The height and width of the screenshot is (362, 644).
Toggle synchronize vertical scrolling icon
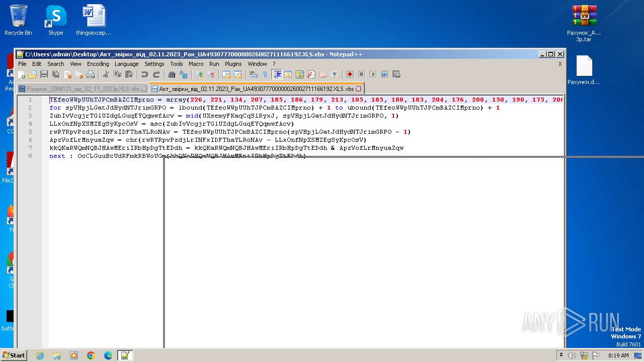pos(226,74)
